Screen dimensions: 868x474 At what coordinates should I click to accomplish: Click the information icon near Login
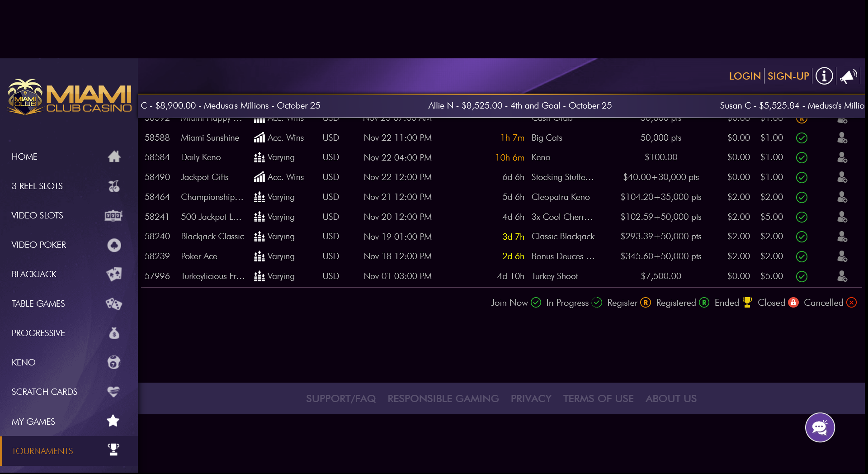pos(824,76)
